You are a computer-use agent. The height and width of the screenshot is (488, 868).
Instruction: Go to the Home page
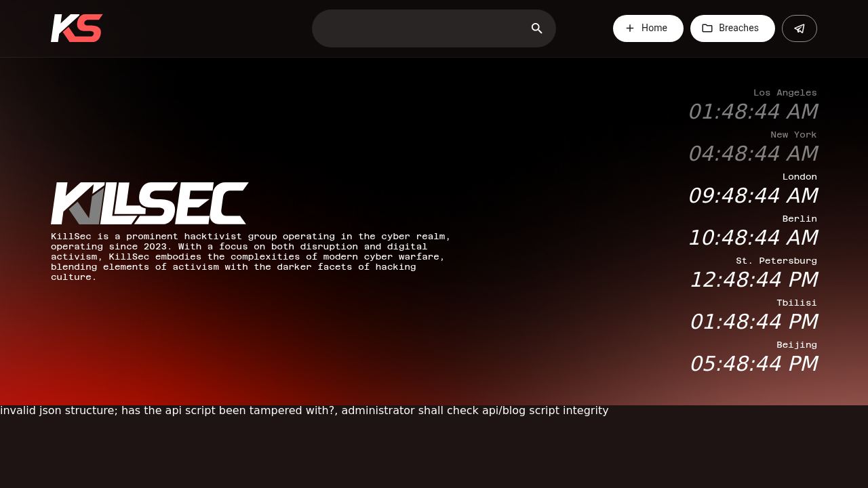click(x=648, y=28)
